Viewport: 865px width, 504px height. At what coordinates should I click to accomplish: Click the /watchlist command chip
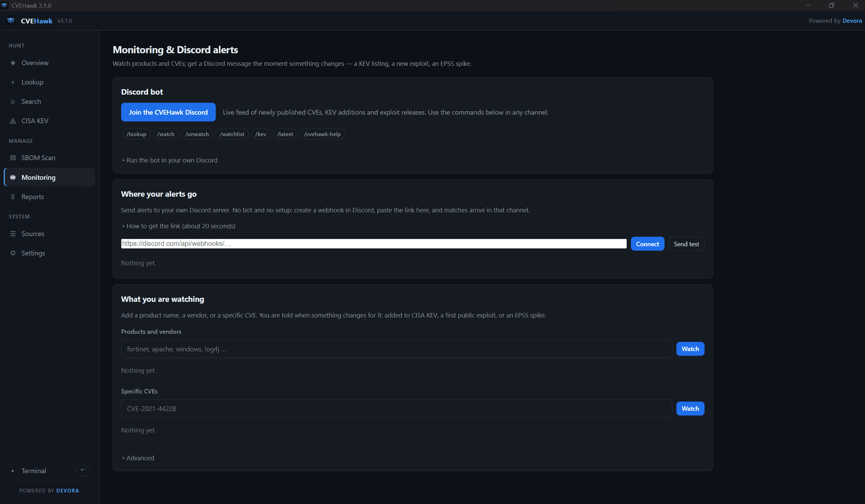pyautogui.click(x=232, y=134)
